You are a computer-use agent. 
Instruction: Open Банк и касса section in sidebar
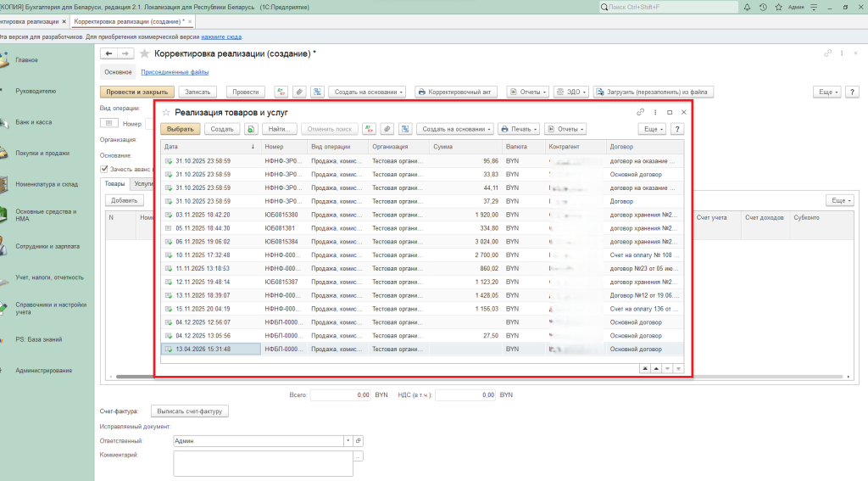pyautogui.click(x=34, y=122)
